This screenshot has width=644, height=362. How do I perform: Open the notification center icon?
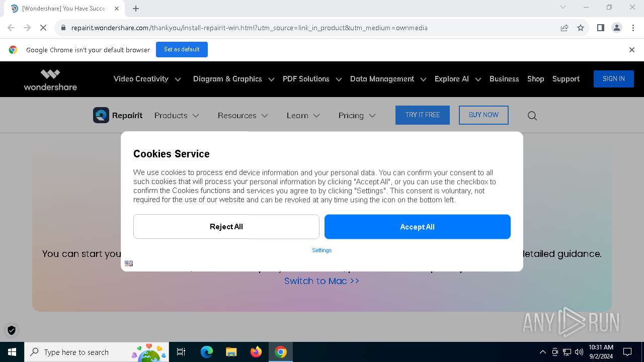tap(627, 352)
